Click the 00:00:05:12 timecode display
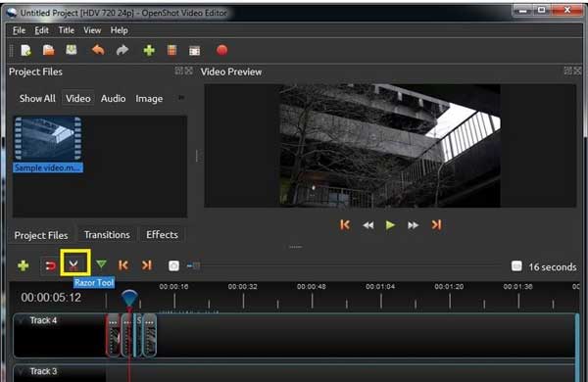 point(51,298)
